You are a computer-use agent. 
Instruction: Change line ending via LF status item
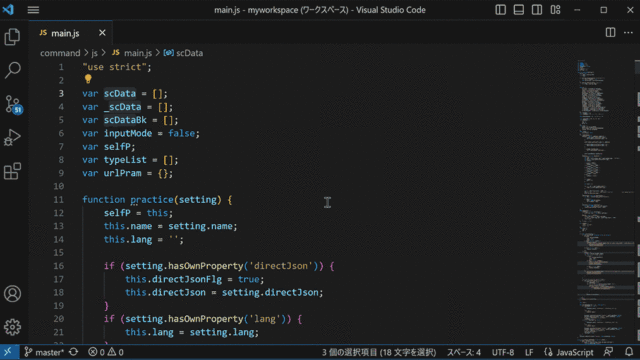pyautogui.click(x=529, y=352)
